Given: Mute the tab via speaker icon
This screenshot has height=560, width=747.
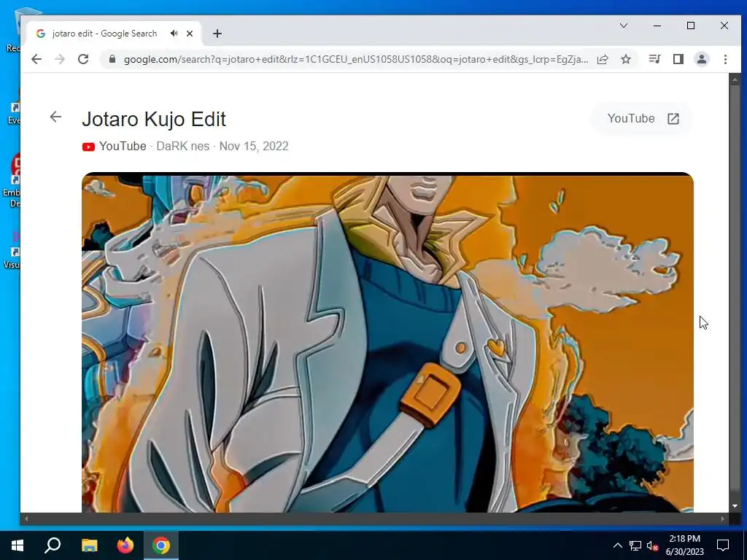Looking at the screenshot, I should [x=174, y=34].
